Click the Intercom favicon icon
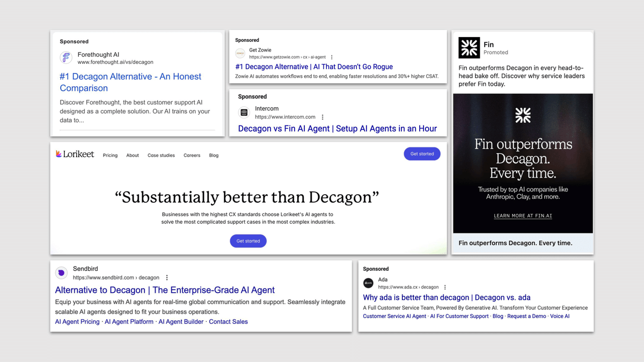 point(244,113)
